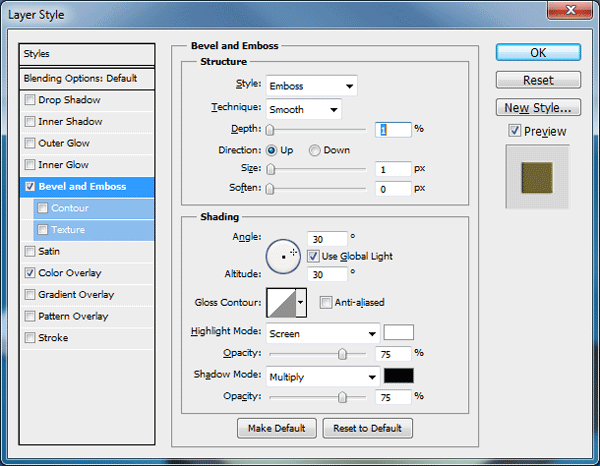Screen dimensions: 600x466
Task: Tick the Inner Shadow checkbox
Action: pos(29,122)
